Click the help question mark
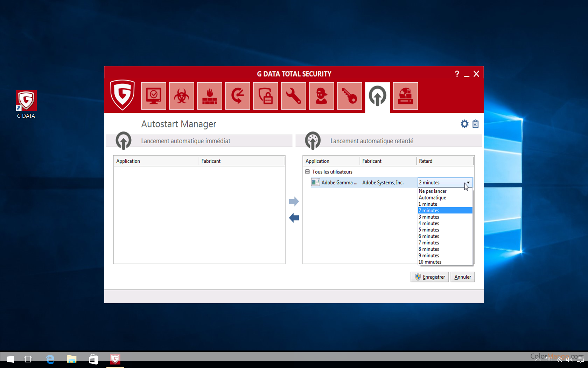 pos(457,74)
